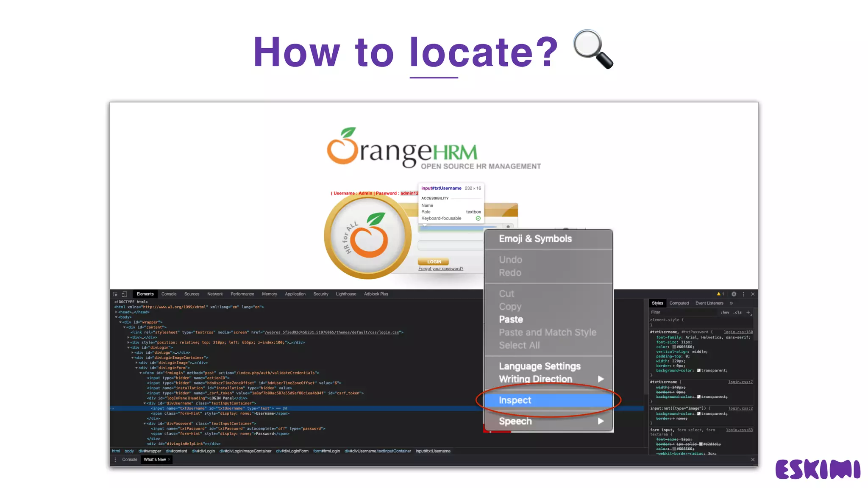This screenshot has width=868, height=488.
Task: Collapse the div id content node
Action: point(125,327)
